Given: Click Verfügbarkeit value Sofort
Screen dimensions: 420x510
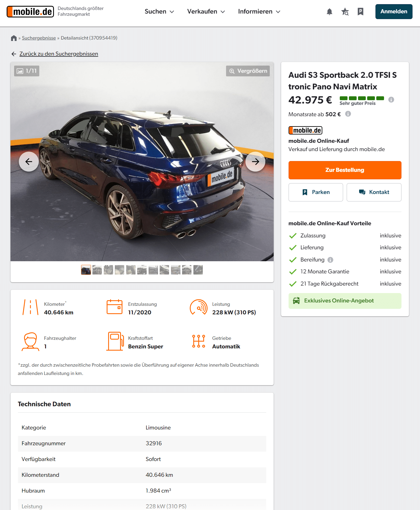Looking at the screenshot, I should 153,459.
